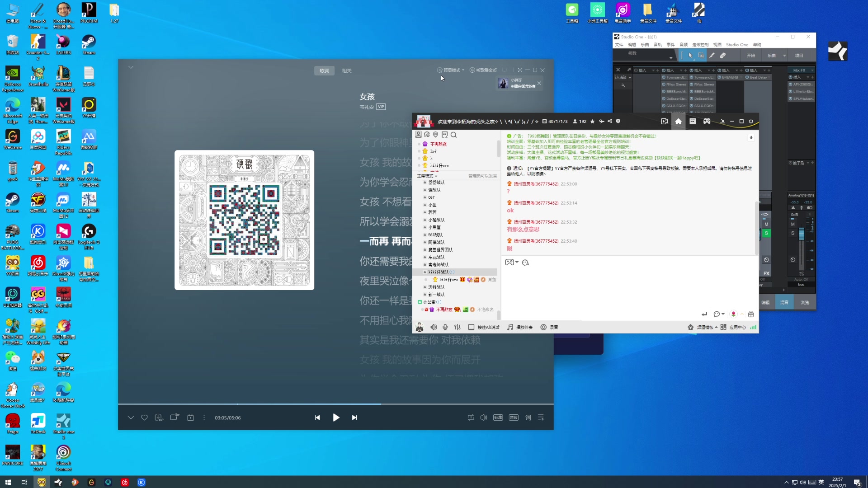Open the 频道模板 expander in YY
This screenshot has width=868, height=488.
[703, 327]
